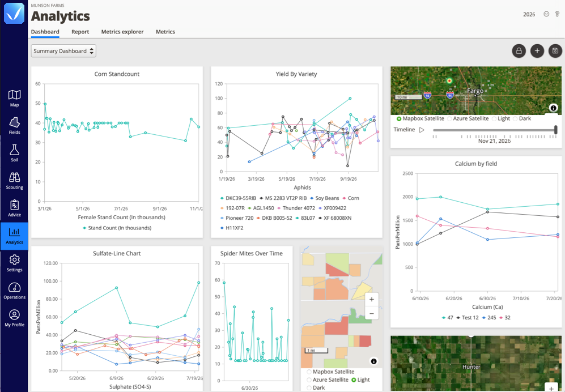This screenshot has height=392, width=565.
Task: Open My Profile from the sidebar
Action: pos(14,318)
